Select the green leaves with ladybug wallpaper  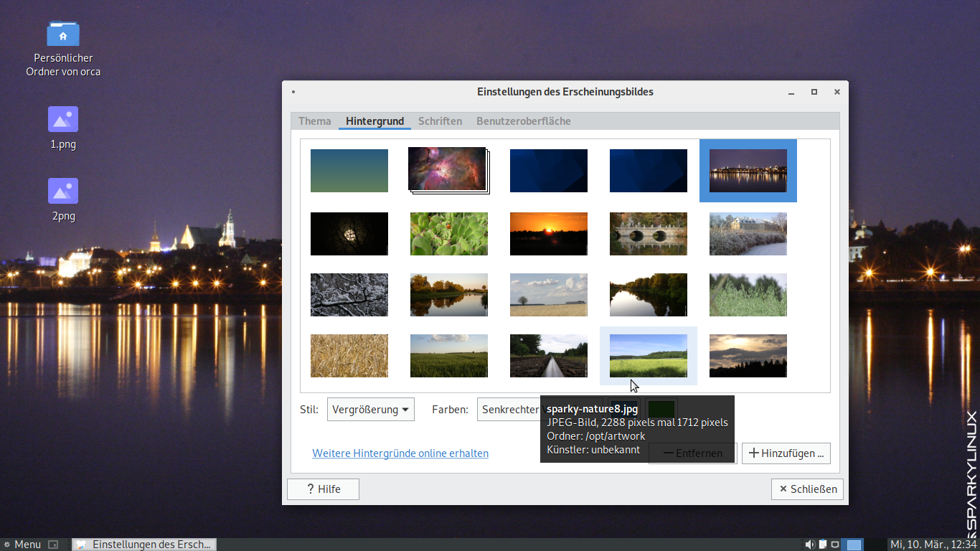coord(449,234)
